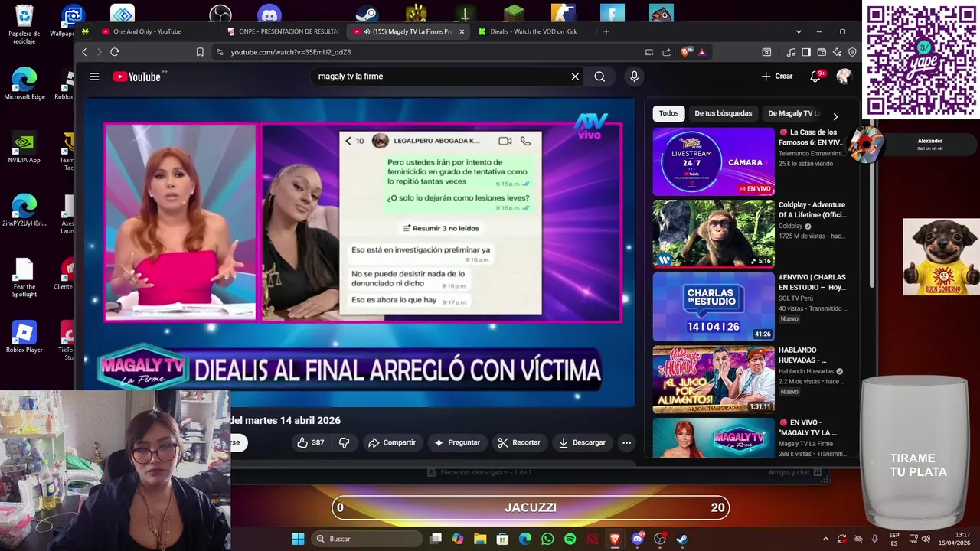Open Papelera de reciclaje desktop icon
This screenshot has width=980, height=551.
pos(24,25)
